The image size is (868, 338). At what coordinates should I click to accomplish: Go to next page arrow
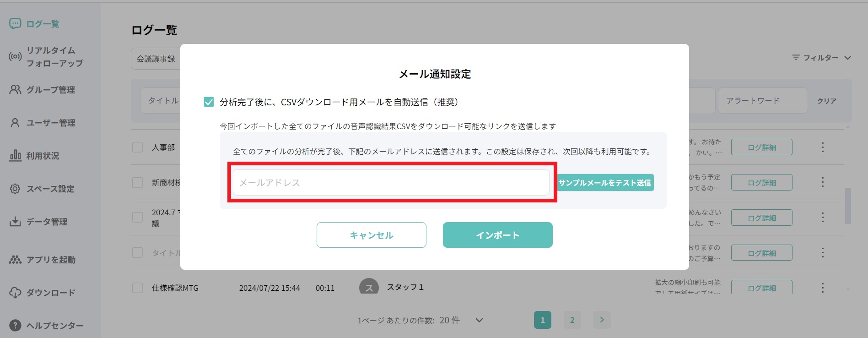(x=602, y=320)
